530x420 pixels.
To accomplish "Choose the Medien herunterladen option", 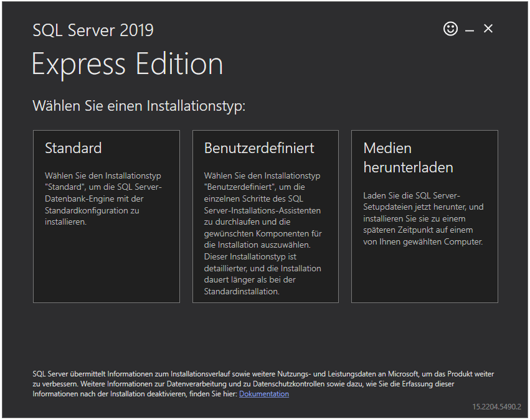I will pyautogui.click(x=424, y=216).
